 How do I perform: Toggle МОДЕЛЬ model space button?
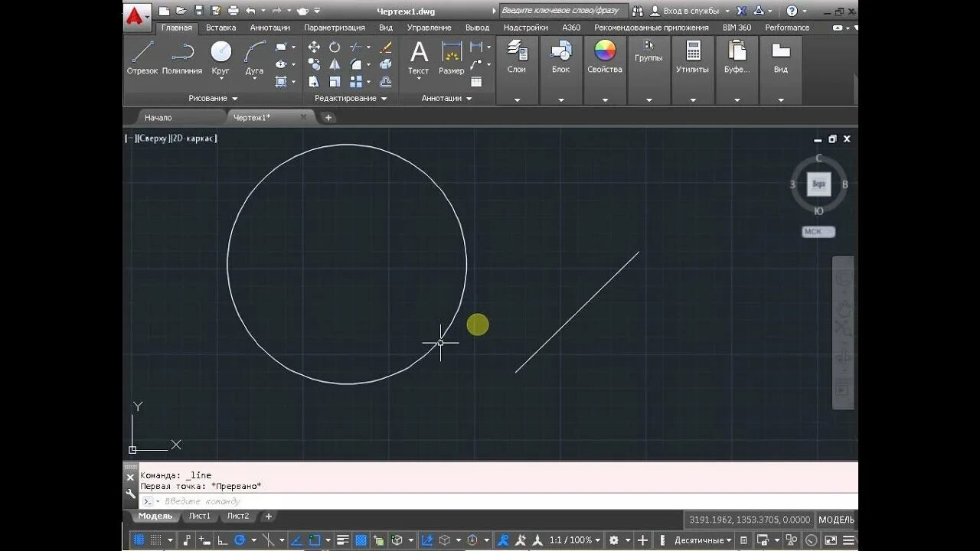click(836, 520)
